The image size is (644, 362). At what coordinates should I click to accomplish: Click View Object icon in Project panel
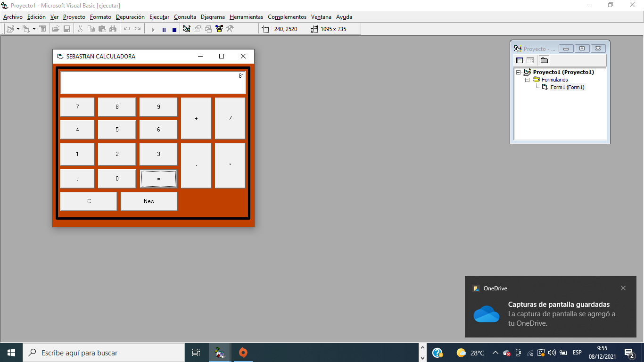click(530, 60)
